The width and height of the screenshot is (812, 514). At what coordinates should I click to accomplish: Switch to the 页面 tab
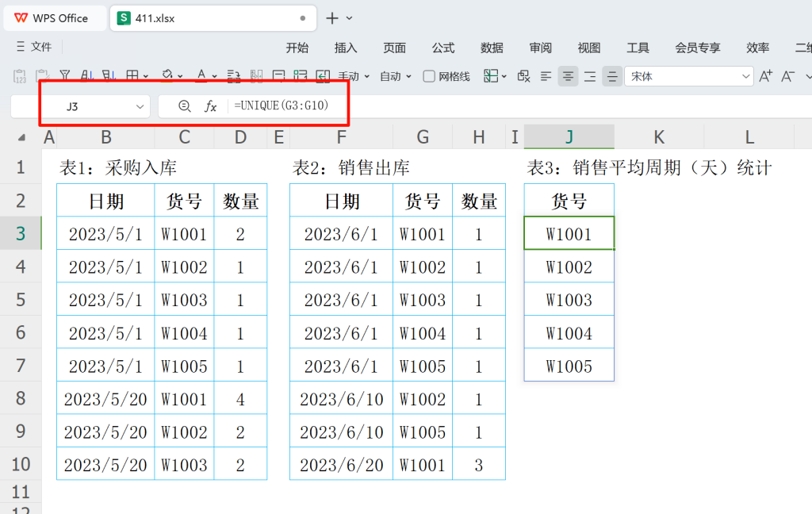point(395,48)
